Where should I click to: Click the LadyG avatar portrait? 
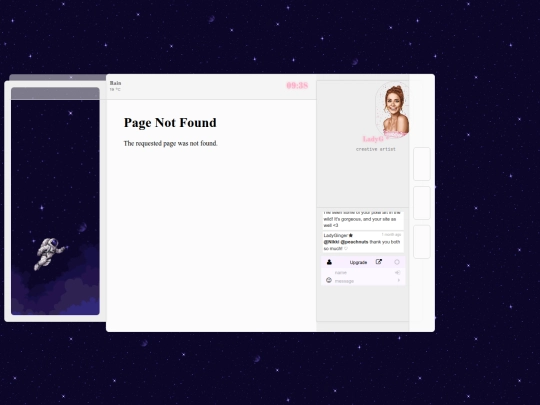pyautogui.click(x=393, y=110)
